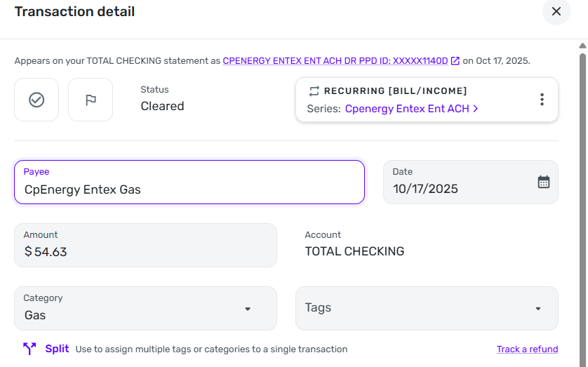The width and height of the screenshot is (588, 367).
Task: Open the three-dot menu for recurring series
Action: point(542,100)
